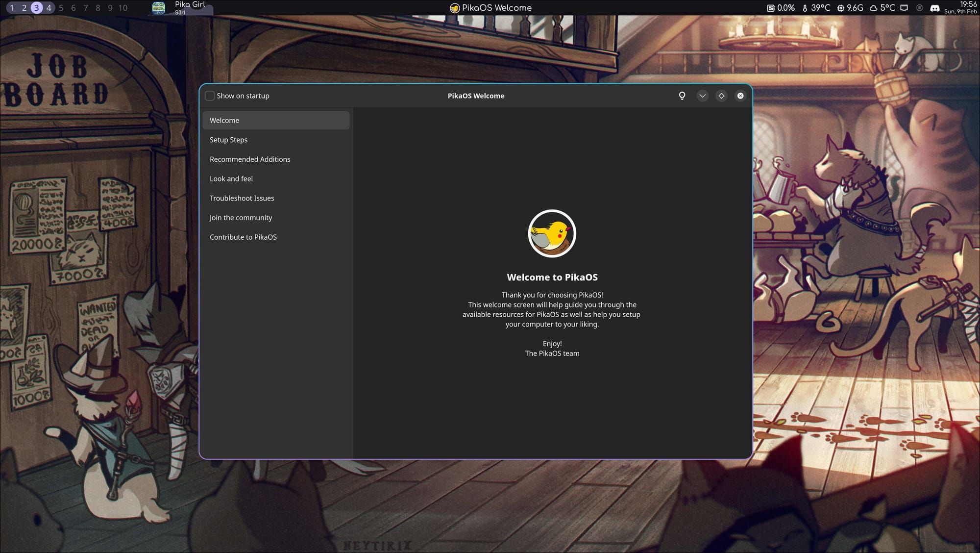Toggle the lightbulb icon in the title bar
The height and width of the screenshot is (553, 980).
(x=682, y=96)
